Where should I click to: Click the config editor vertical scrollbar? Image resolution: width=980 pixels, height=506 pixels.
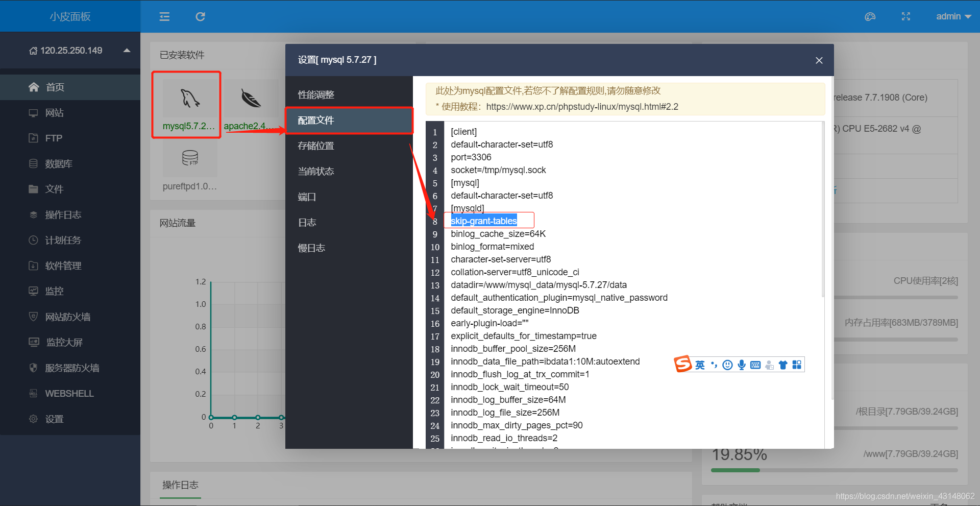click(x=823, y=209)
